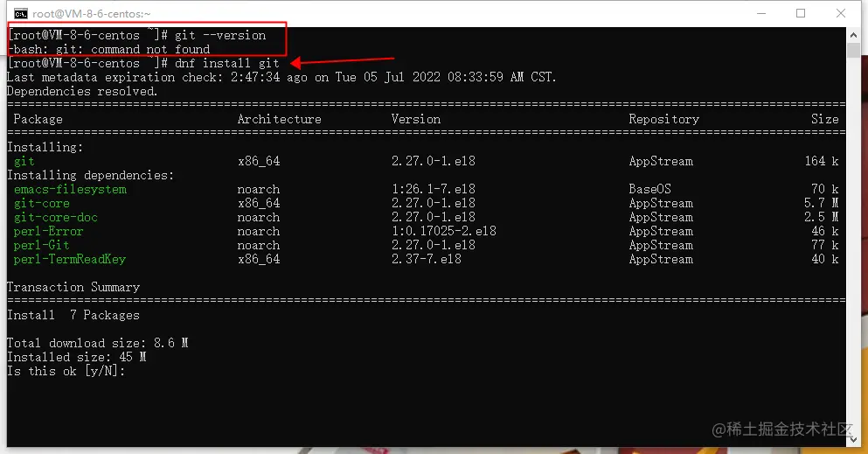Click the '164 k' size of git
This screenshot has height=454, width=868.
click(x=822, y=161)
